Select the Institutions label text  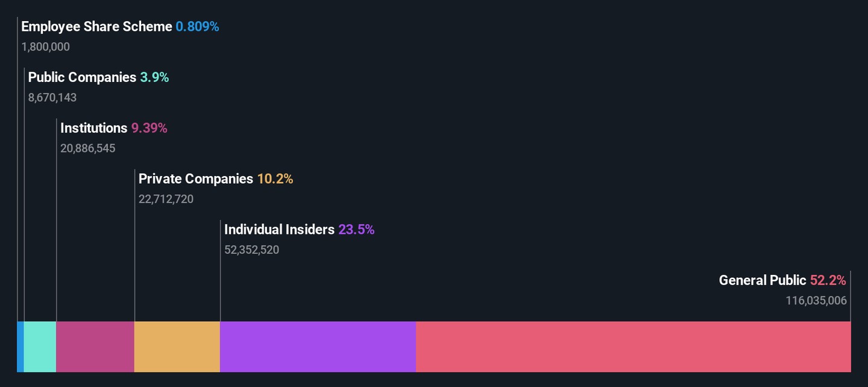click(93, 128)
